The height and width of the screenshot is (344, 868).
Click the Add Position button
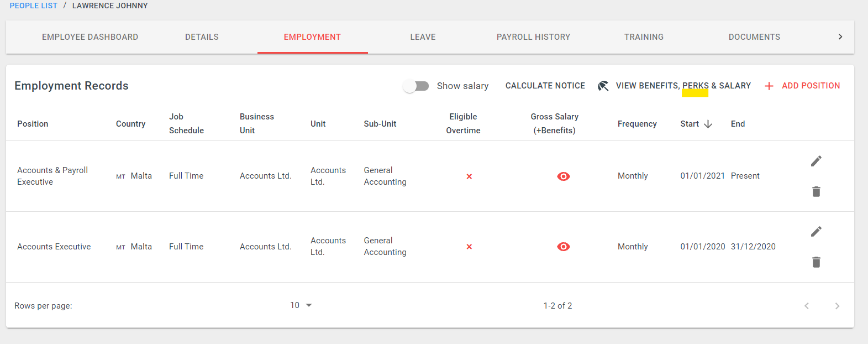pyautogui.click(x=802, y=86)
